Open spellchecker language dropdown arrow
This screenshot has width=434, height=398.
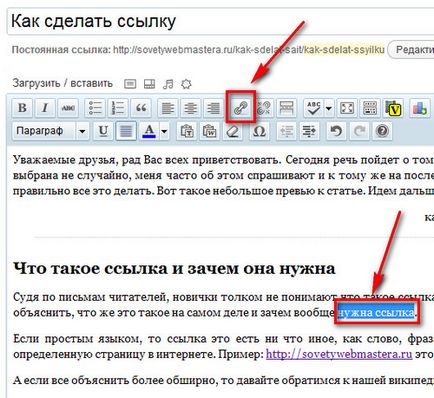(329, 108)
